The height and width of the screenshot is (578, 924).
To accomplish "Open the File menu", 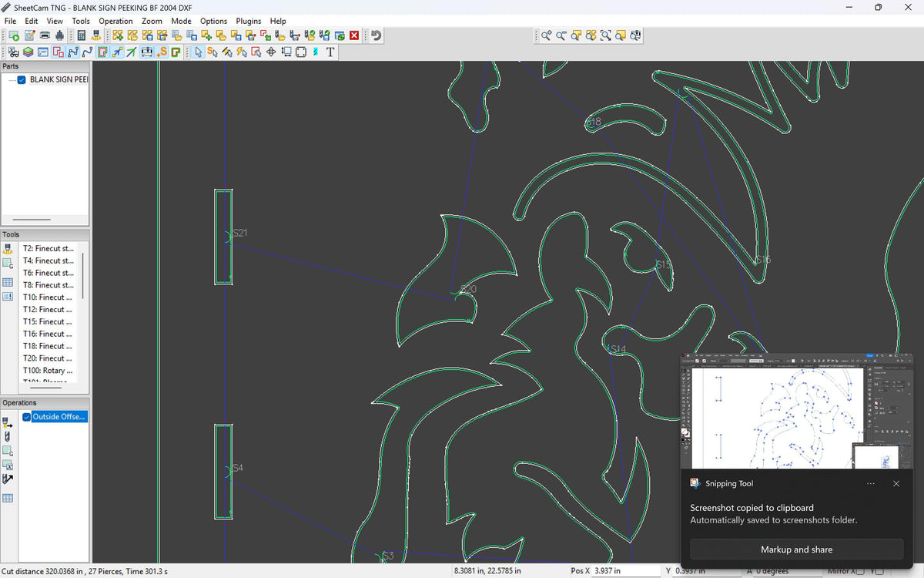I will click(x=10, y=21).
